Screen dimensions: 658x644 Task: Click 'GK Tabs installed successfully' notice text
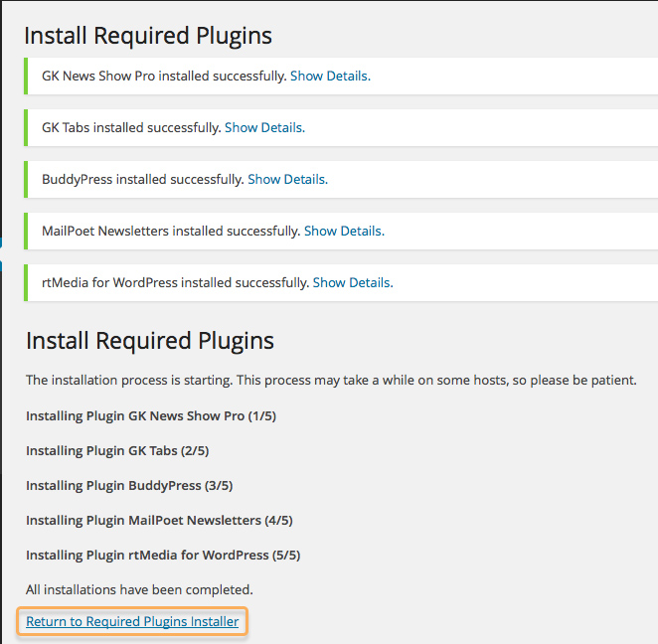tap(131, 127)
